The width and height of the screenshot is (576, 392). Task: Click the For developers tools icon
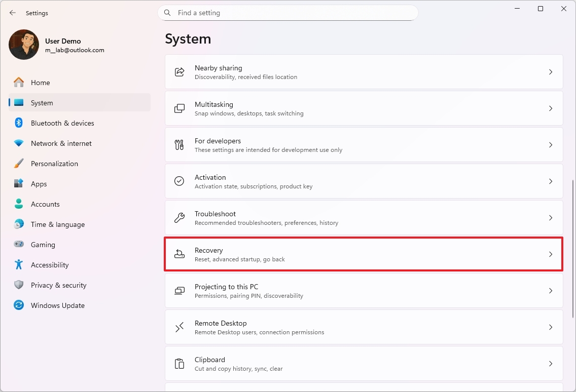179,145
